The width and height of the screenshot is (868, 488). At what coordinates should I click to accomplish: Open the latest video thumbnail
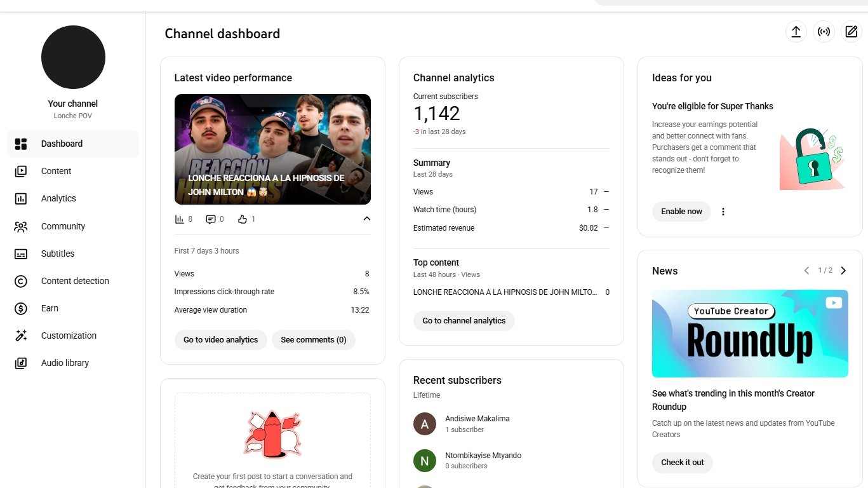point(272,149)
